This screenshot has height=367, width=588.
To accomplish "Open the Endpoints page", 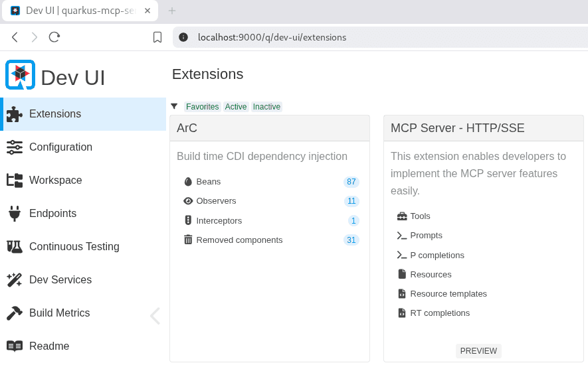I will tap(83, 214).
